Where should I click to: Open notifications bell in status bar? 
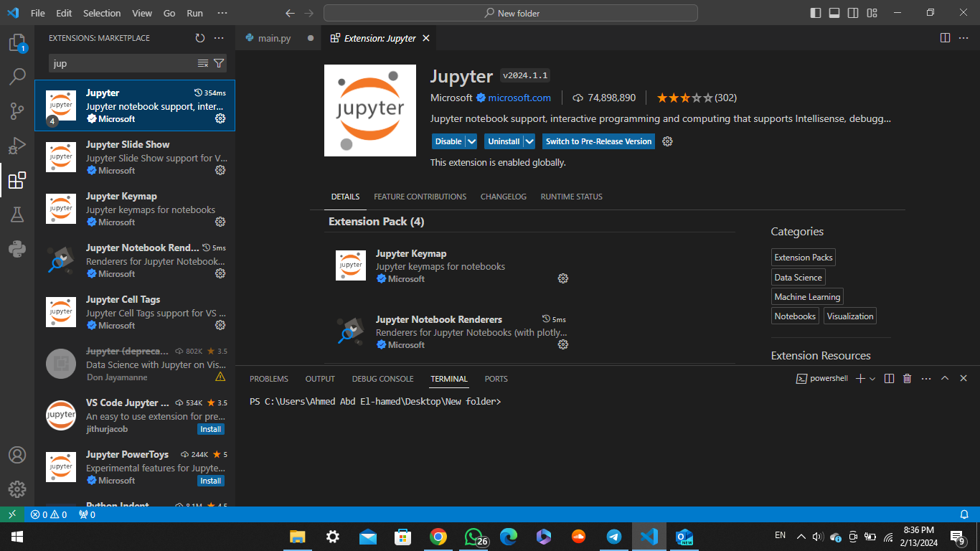coord(964,514)
